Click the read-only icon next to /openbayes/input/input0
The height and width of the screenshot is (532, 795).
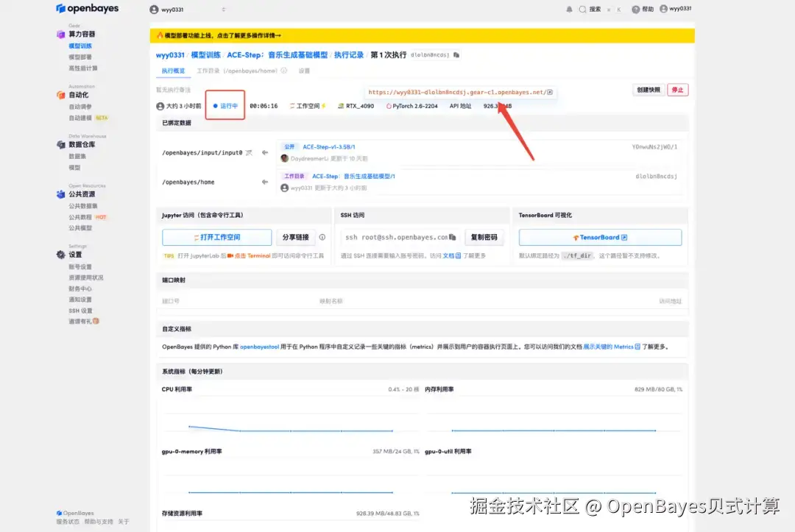pyautogui.click(x=249, y=152)
